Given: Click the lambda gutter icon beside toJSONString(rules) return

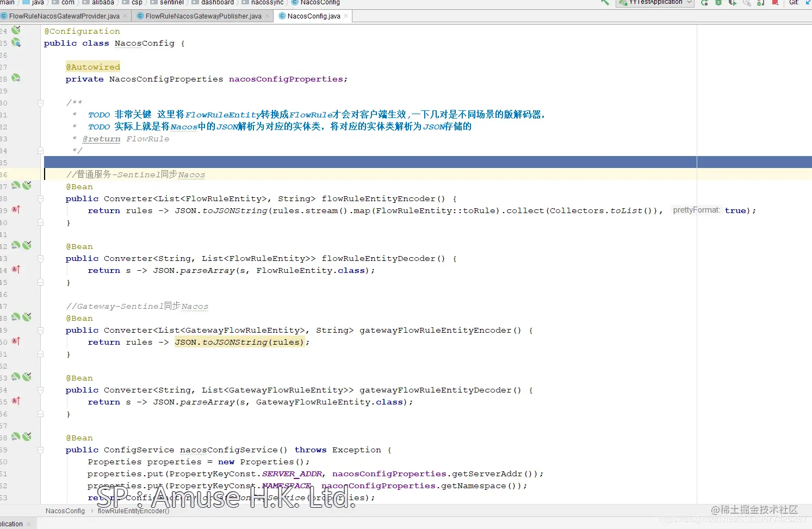Looking at the screenshot, I should tap(16, 341).
